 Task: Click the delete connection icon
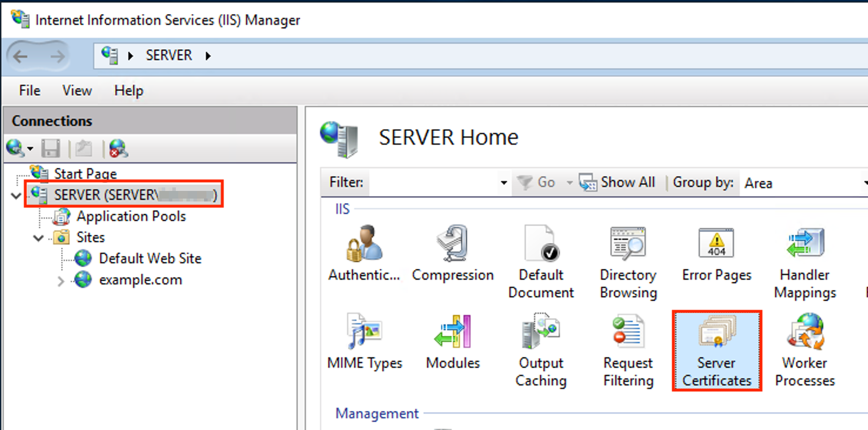118,148
